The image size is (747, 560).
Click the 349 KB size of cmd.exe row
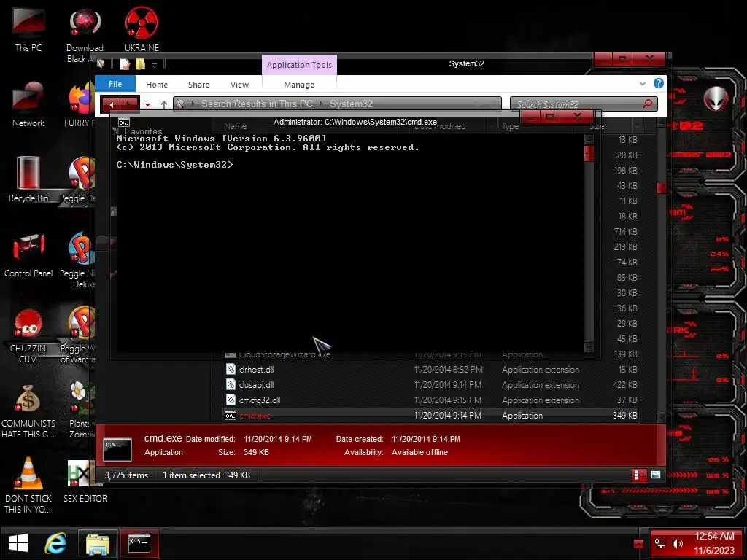click(x=624, y=415)
